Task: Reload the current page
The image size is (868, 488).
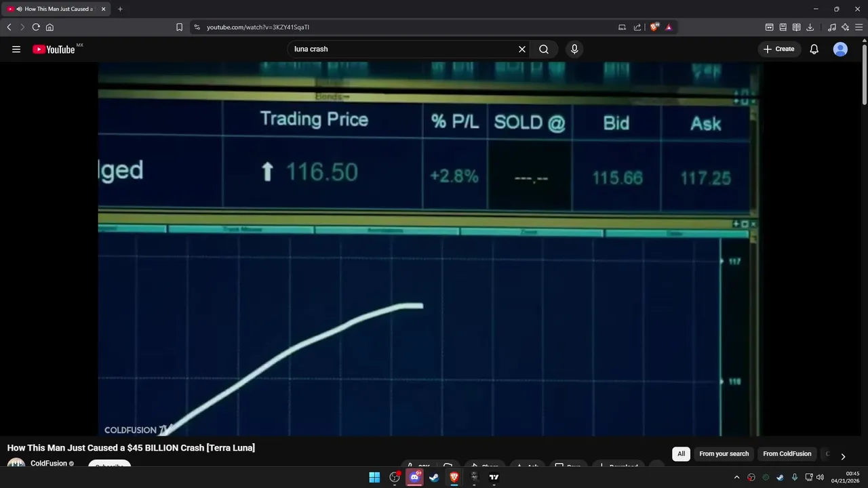Action: click(x=36, y=27)
